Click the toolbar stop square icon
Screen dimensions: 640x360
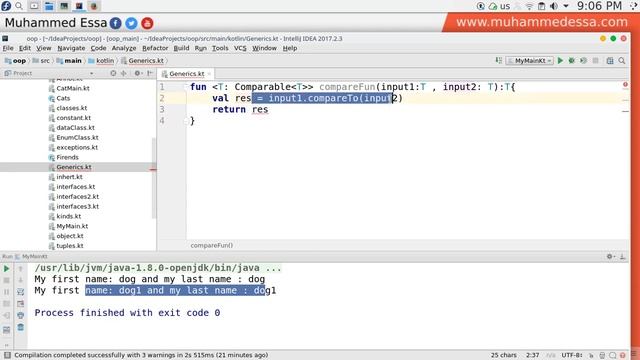click(596, 60)
